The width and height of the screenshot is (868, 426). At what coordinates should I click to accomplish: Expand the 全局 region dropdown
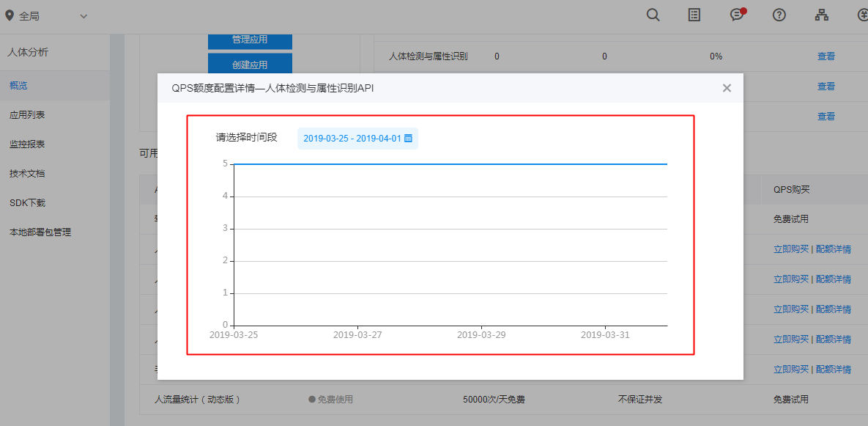(x=84, y=16)
